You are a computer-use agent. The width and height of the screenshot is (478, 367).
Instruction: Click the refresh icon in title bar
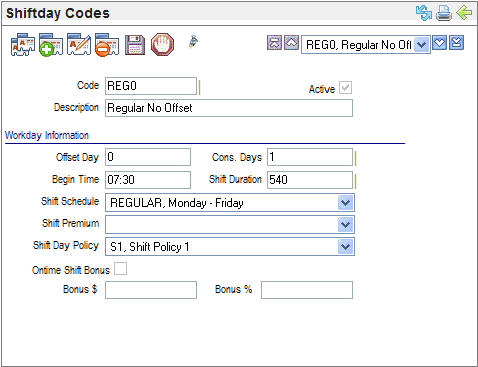coord(424,13)
